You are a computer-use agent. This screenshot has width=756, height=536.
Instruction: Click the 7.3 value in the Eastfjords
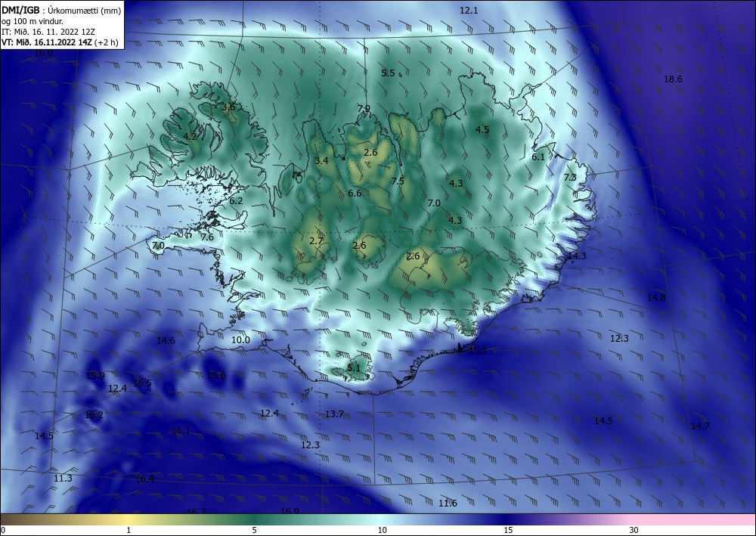[x=570, y=178]
